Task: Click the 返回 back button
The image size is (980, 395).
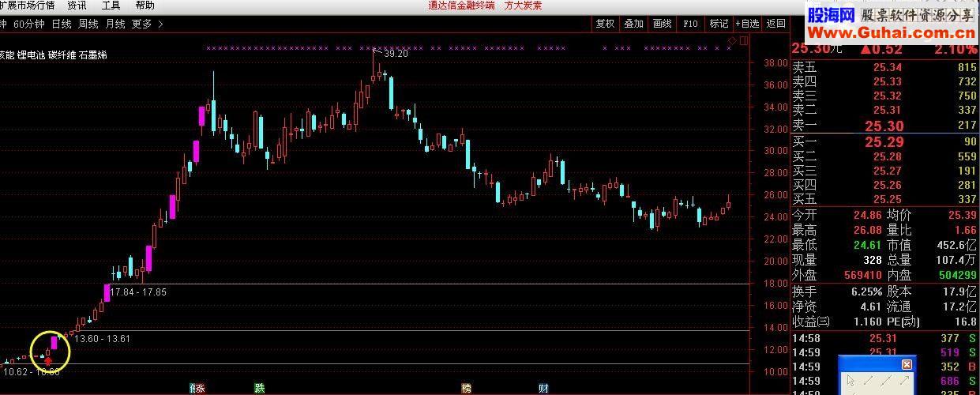Action: pyautogui.click(x=775, y=24)
